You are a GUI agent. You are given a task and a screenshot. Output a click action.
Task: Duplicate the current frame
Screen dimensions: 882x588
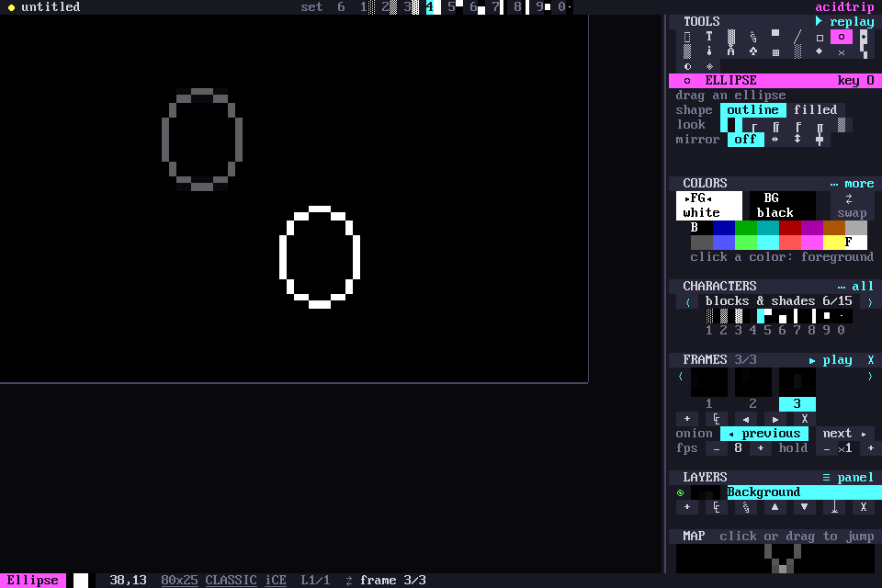pos(716,419)
